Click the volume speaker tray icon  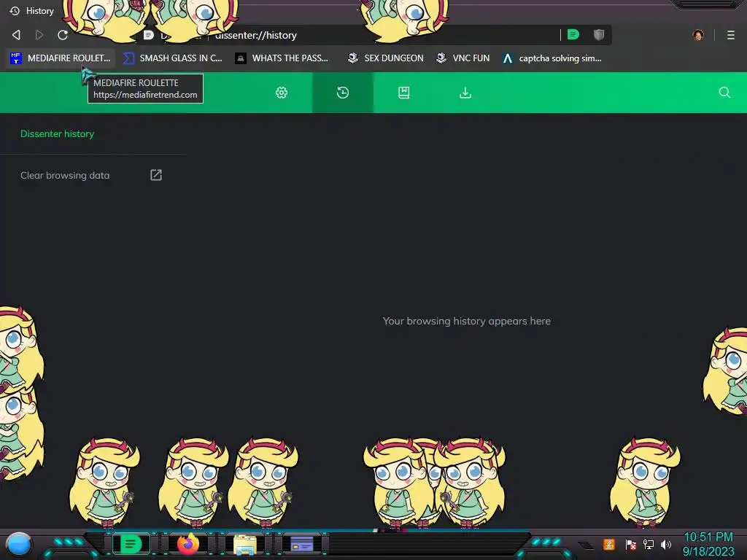666,544
